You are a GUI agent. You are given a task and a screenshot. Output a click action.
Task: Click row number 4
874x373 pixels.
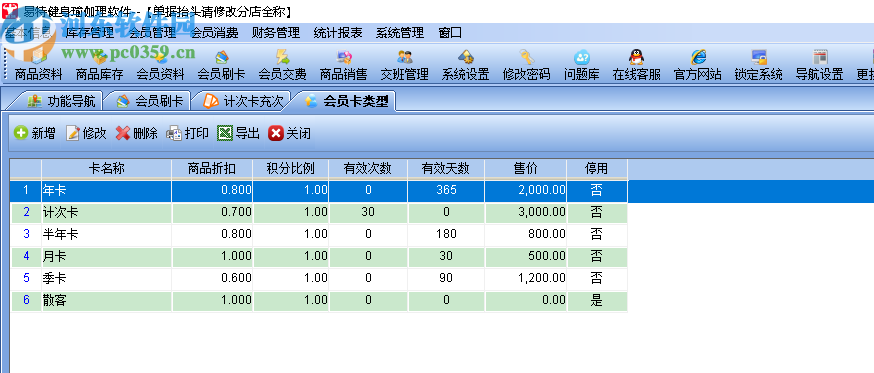pyautogui.click(x=26, y=256)
